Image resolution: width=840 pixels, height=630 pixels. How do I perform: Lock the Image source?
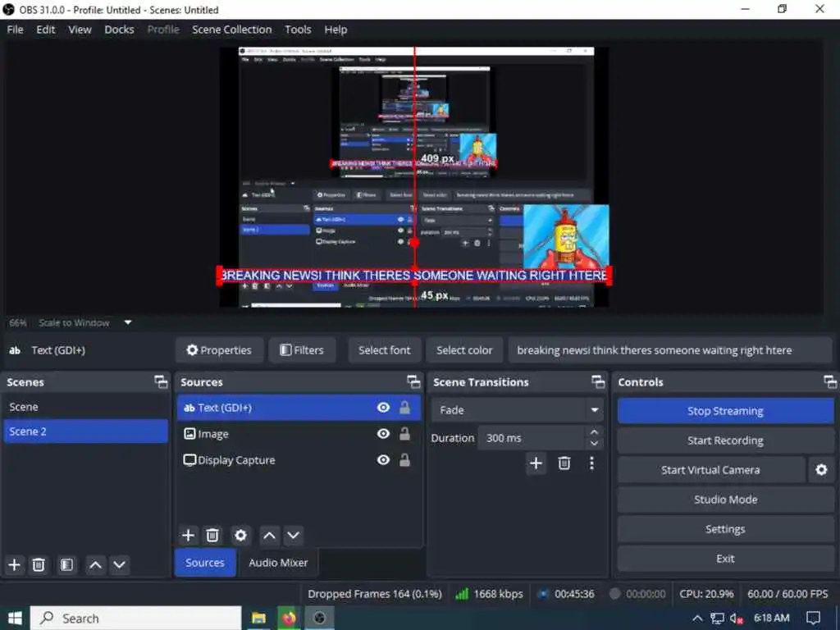(405, 433)
